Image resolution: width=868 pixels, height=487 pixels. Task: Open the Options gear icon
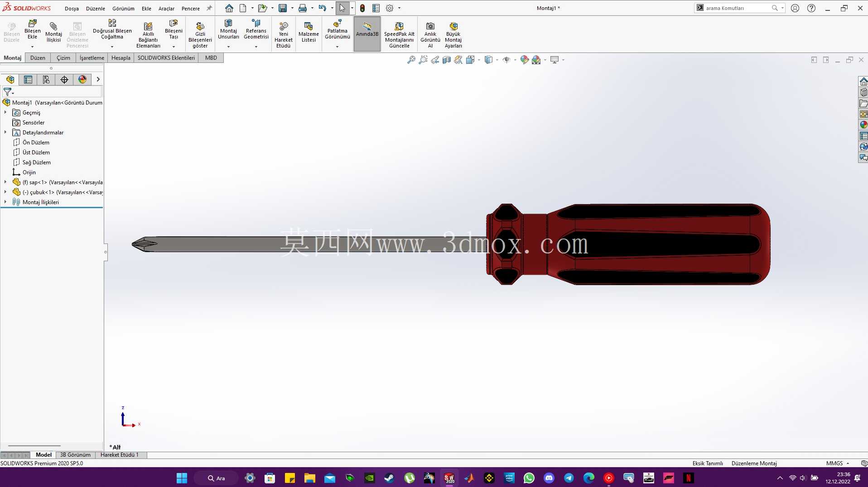[x=390, y=8]
